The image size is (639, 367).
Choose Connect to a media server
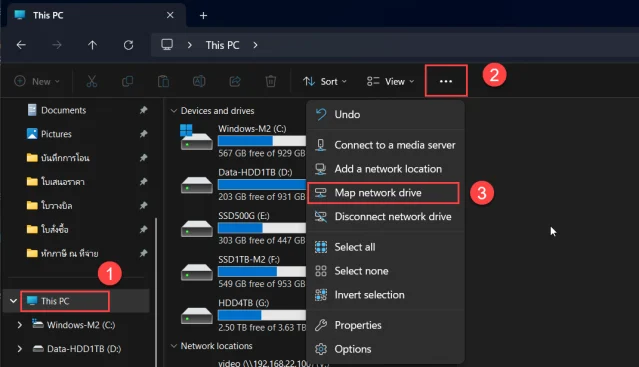tap(385, 145)
